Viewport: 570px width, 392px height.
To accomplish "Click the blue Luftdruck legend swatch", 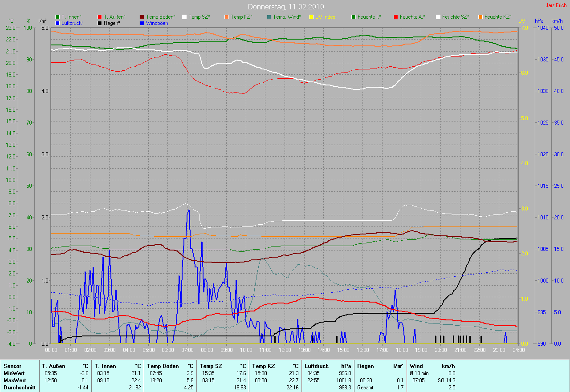I will pyautogui.click(x=57, y=23).
